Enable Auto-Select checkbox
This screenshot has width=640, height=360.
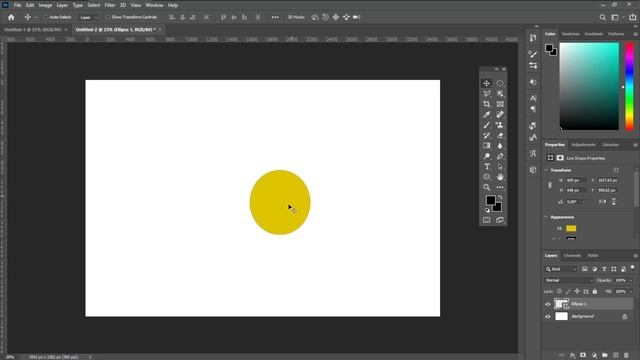[46, 17]
